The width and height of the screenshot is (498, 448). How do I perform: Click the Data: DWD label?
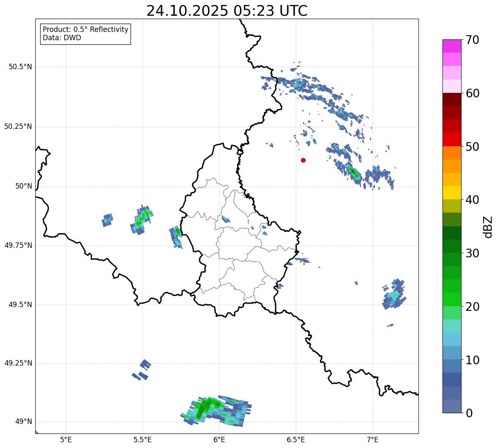tap(62, 38)
